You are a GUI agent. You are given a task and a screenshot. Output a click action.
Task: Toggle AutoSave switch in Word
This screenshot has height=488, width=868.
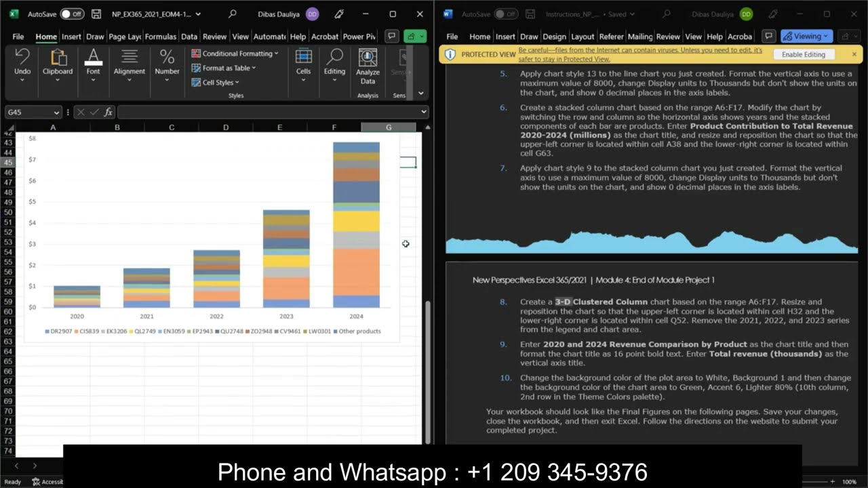tap(506, 14)
